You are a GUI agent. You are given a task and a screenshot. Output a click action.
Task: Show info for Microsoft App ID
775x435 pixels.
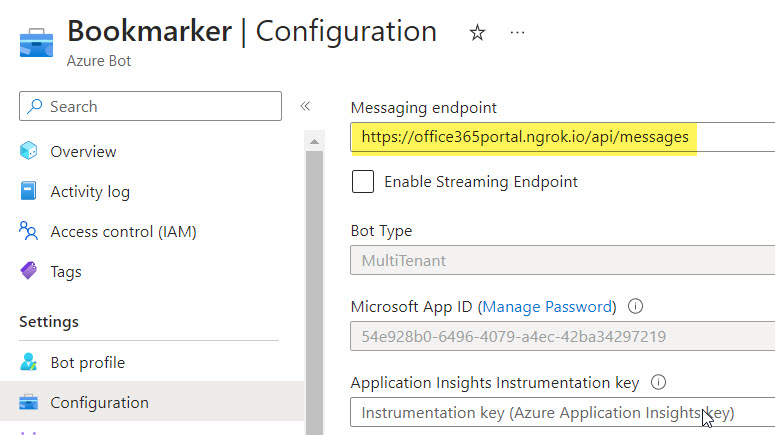(x=635, y=306)
